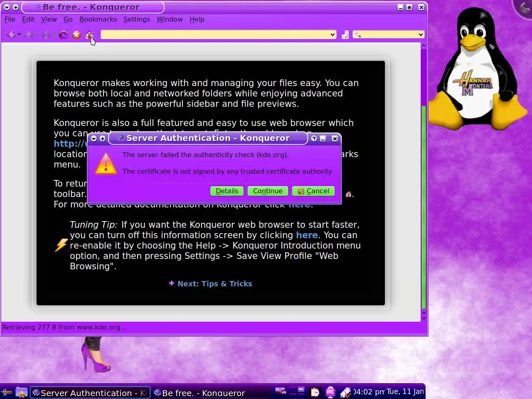Click the 'not signed by any trusted' message
Screen dimensions: 532x399
tap(227, 171)
